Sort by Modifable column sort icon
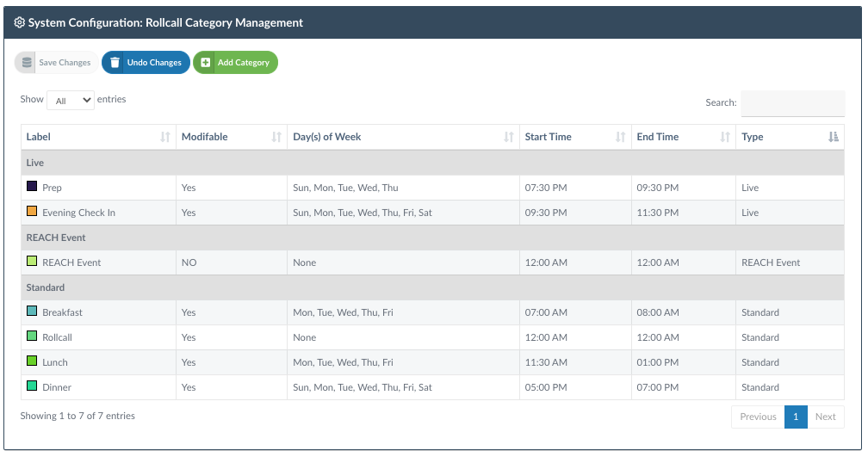The height and width of the screenshot is (457, 868). (276, 137)
